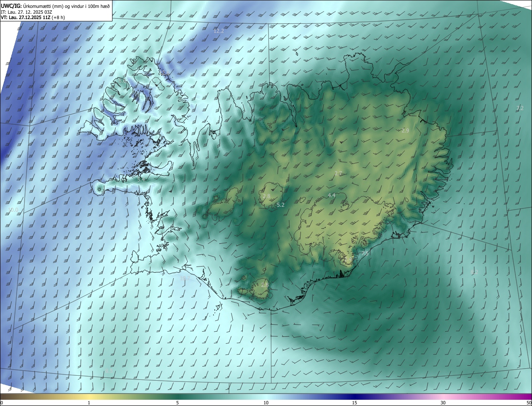Viewport: 532px width, 406px height.
Task: Click the 10.7 value label on the map
Action: pyautogui.click(x=185, y=278)
